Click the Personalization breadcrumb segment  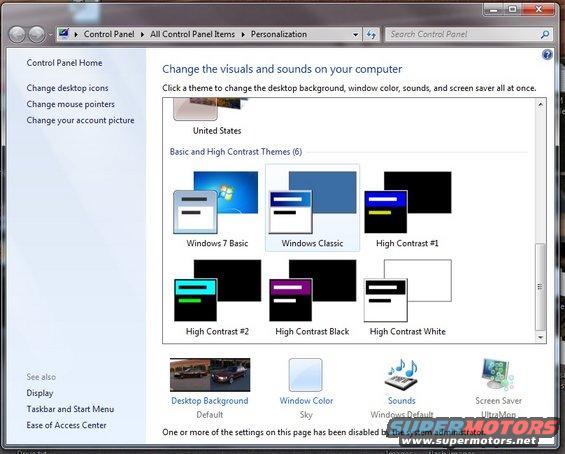tap(279, 34)
